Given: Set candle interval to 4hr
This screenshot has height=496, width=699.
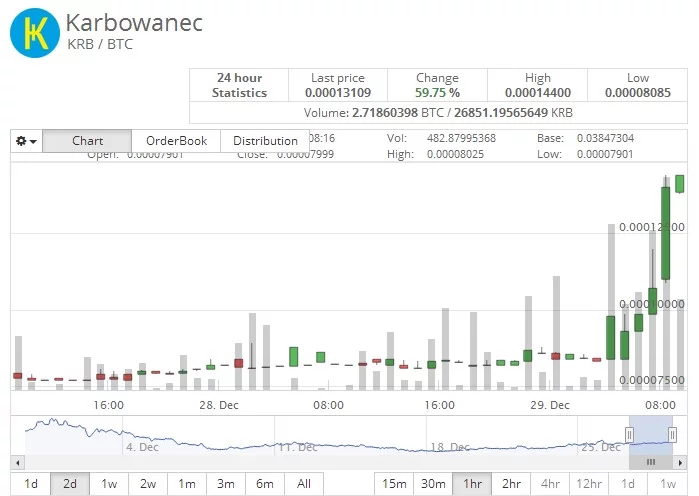Looking at the screenshot, I should pyautogui.click(x=551, y=484).
